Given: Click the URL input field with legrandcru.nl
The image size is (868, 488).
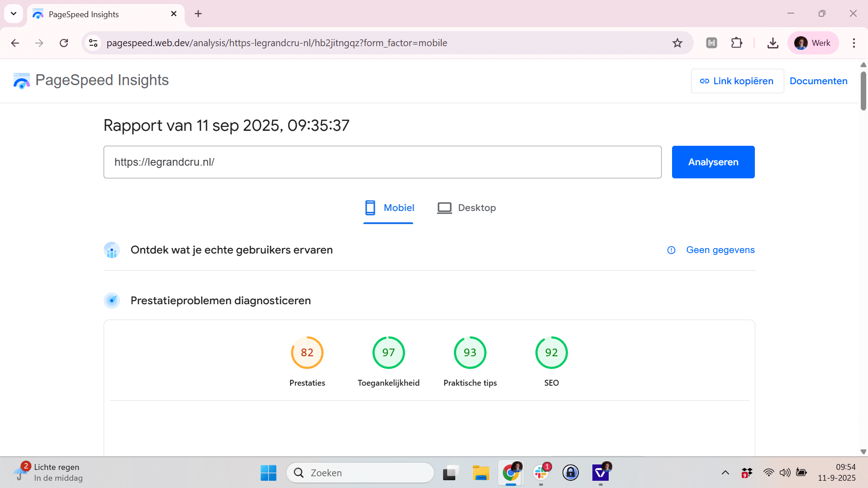Looking at the screenshot, I should tap(382, 162).
